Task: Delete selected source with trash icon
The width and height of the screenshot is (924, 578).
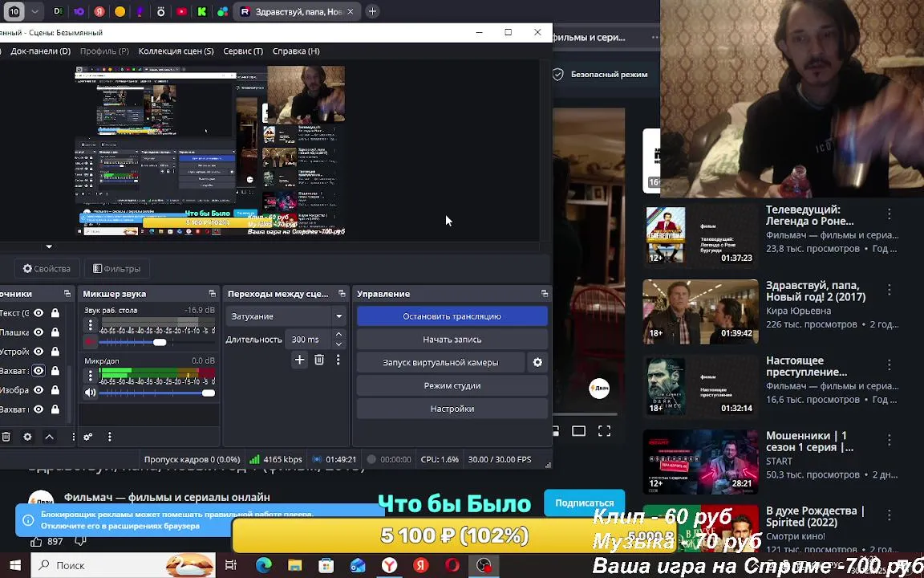Action: (6, 437)
